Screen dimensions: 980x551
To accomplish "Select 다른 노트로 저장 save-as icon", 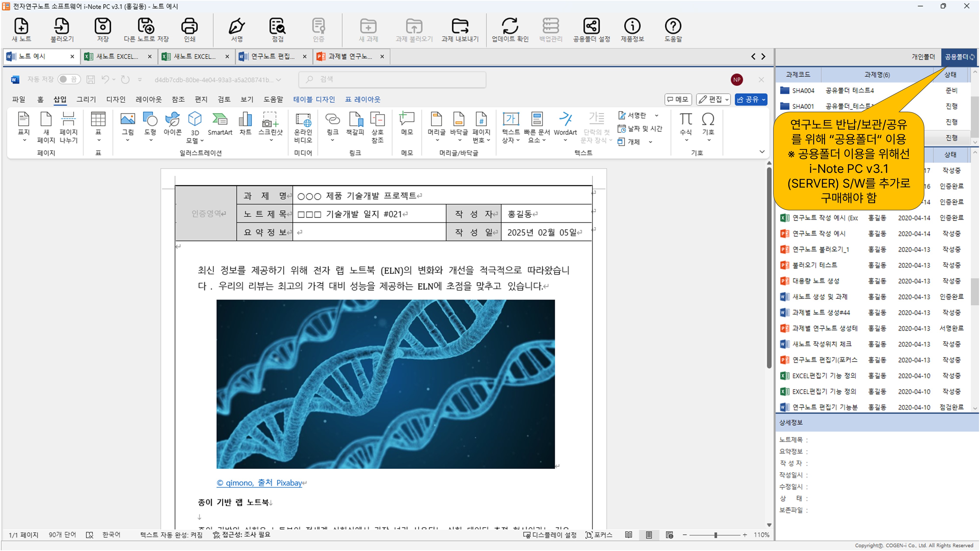I will (146, 30).
